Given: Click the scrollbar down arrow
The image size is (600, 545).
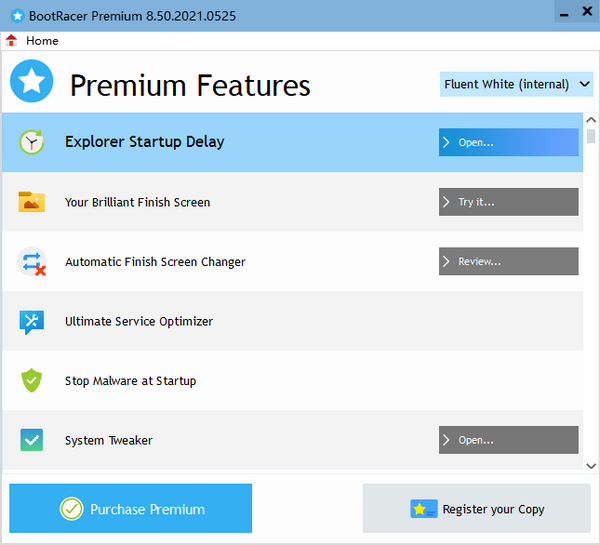Looking at the screenshot, I should point(591,463).
